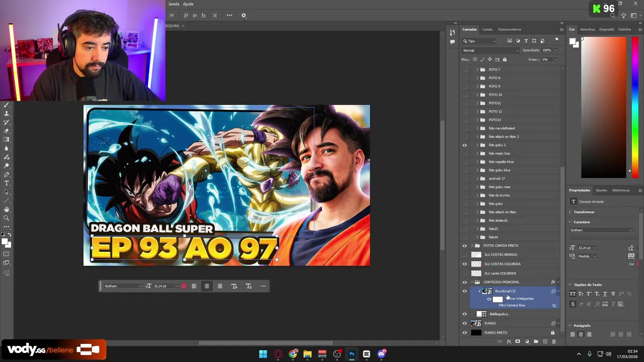Select the Path Selection tool
Screen dimensions: 644x362
pos(7,192)
